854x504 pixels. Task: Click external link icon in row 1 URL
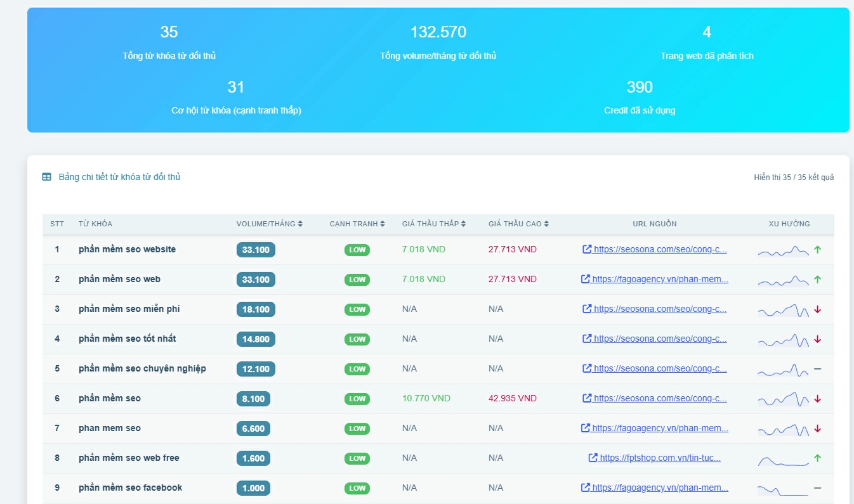(587, 250)
